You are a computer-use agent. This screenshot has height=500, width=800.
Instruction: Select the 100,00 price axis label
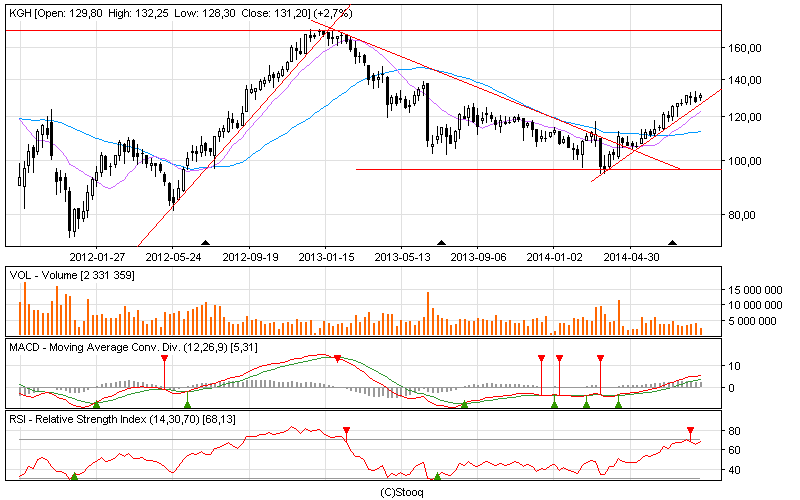pos(745,161)
